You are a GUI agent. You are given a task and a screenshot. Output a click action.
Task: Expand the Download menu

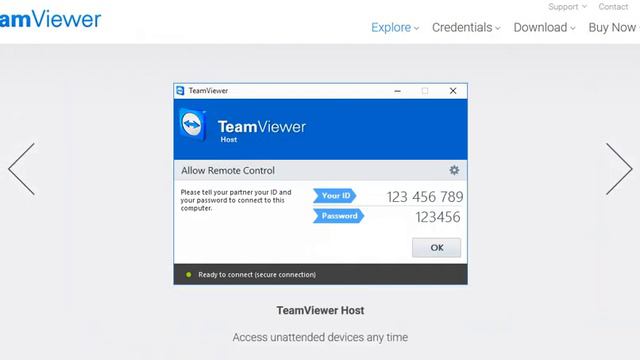coord(544,27)
